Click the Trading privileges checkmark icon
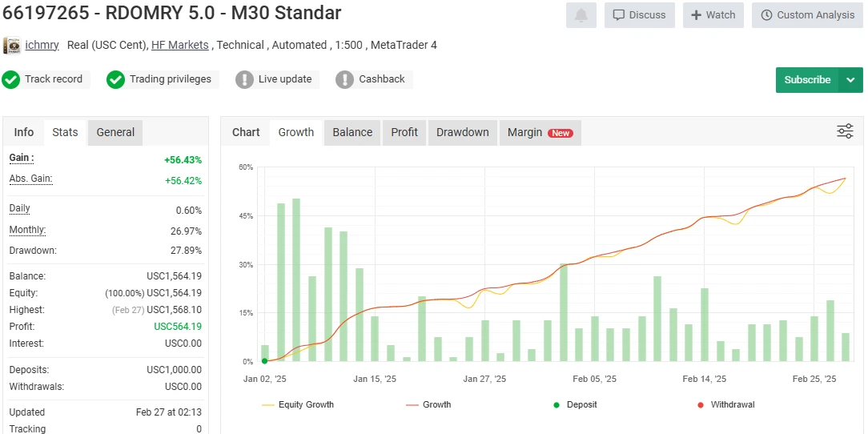The width and height of the screenshot is (868, 434). (x=116, y=79)
